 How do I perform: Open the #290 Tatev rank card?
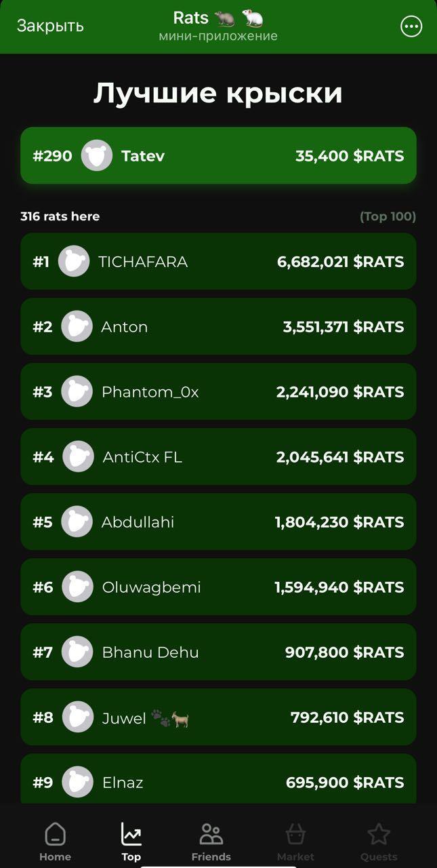(218, 156)
